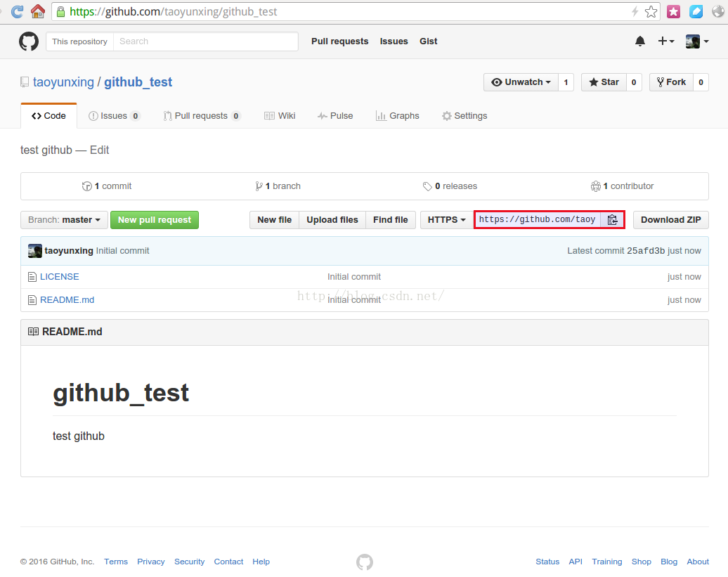Click the GitHub Octocat logo in header

tap(29, 41)
